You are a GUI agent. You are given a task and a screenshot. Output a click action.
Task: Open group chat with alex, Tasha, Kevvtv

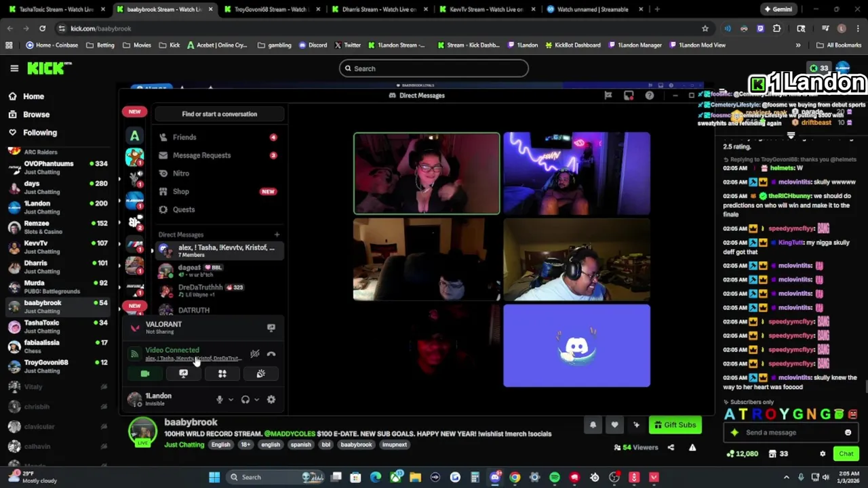(218, 251)
